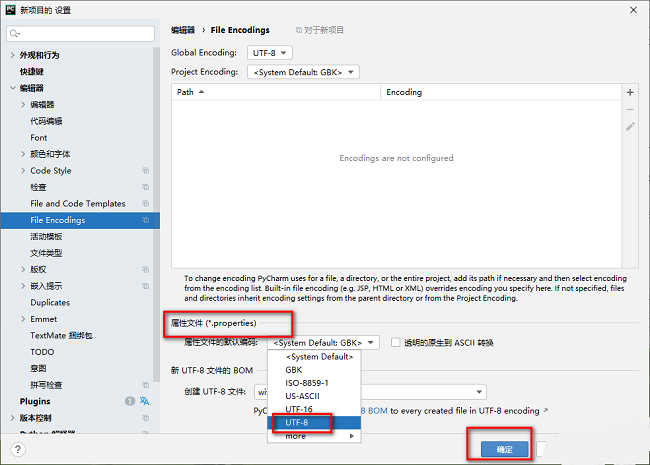The height and width of the screenshot is (465, 650).
Task: Select the 文件类型 item
Action: coord(46,253)
